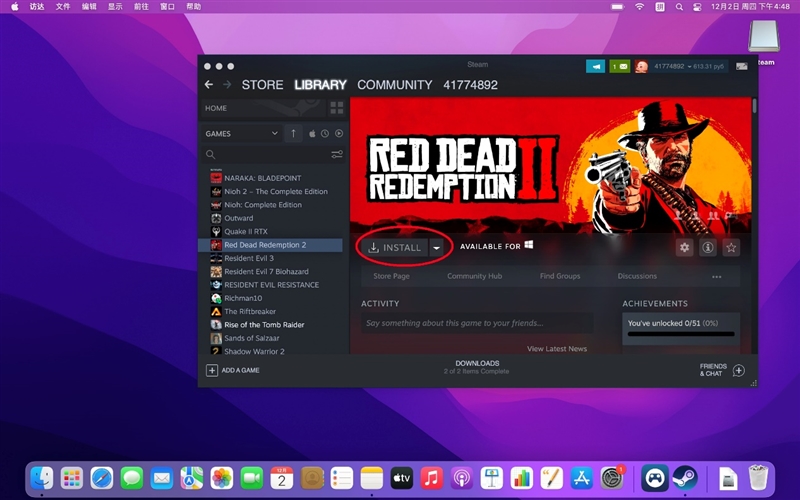Open FRIENDS & CHAT
800x500 pixels.
click(x=713, y=370)
